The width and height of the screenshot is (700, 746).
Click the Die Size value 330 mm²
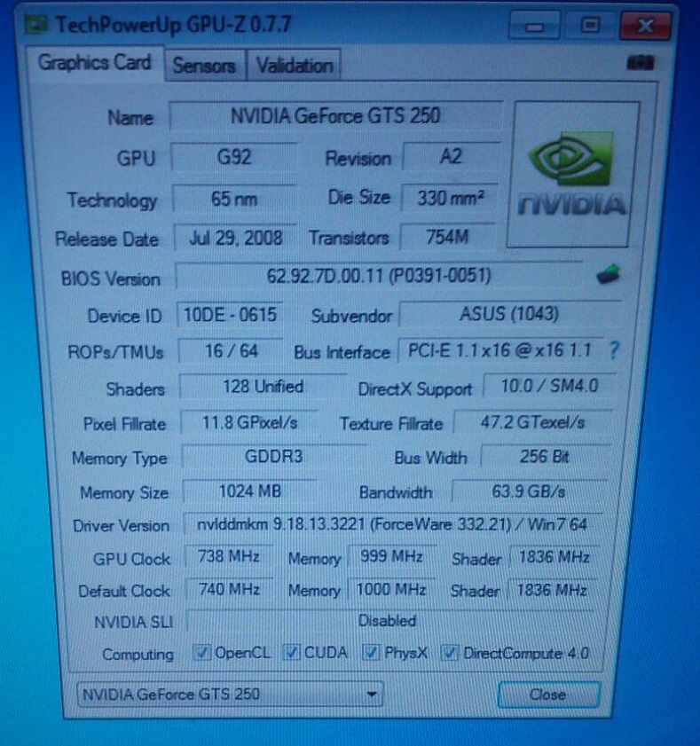(x=450, y=198)
